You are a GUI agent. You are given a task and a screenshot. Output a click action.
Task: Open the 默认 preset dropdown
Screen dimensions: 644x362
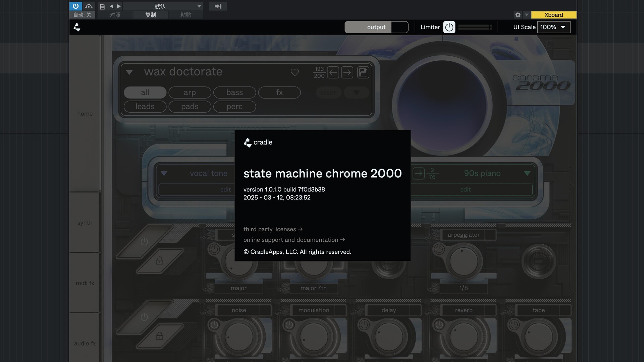[163, 6]
